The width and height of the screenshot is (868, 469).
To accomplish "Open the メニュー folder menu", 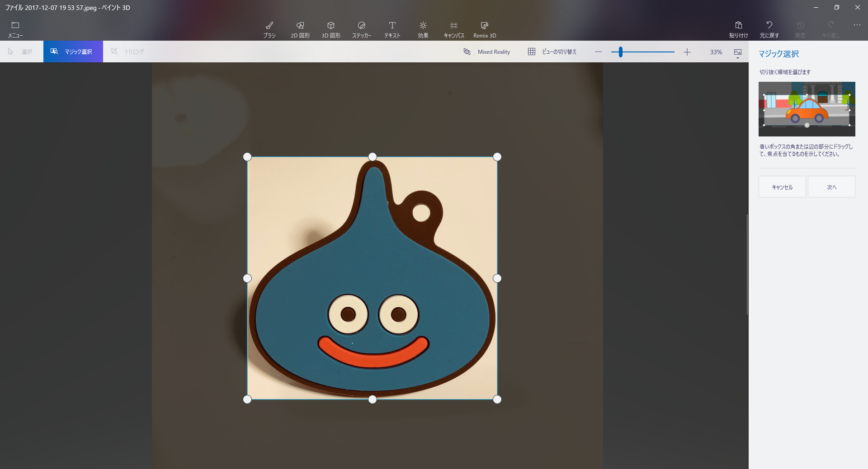I will pyautogui.click(x=15, y=29).
